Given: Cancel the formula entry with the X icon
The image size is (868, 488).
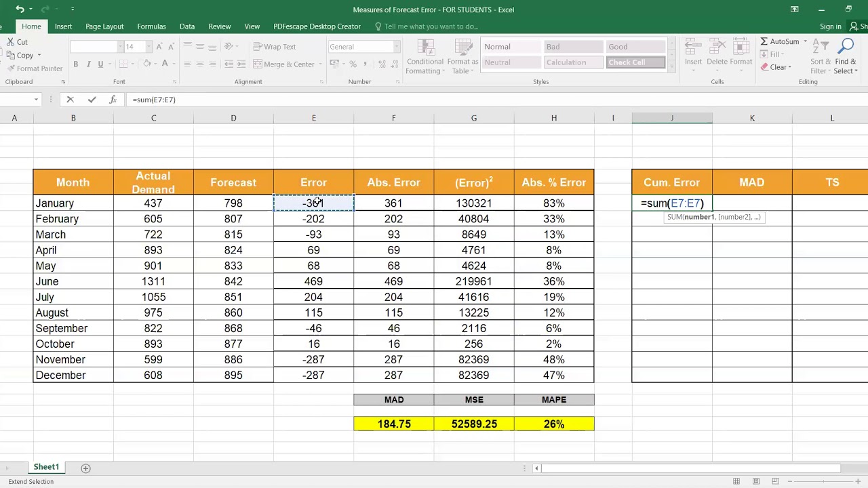Looking at the screenshot, I should (70, 100).
